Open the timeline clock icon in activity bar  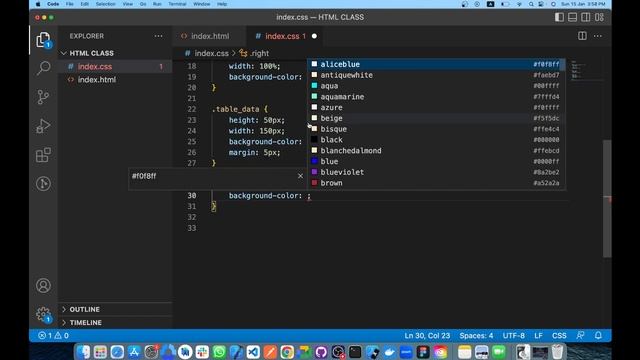tap(43, 184)
